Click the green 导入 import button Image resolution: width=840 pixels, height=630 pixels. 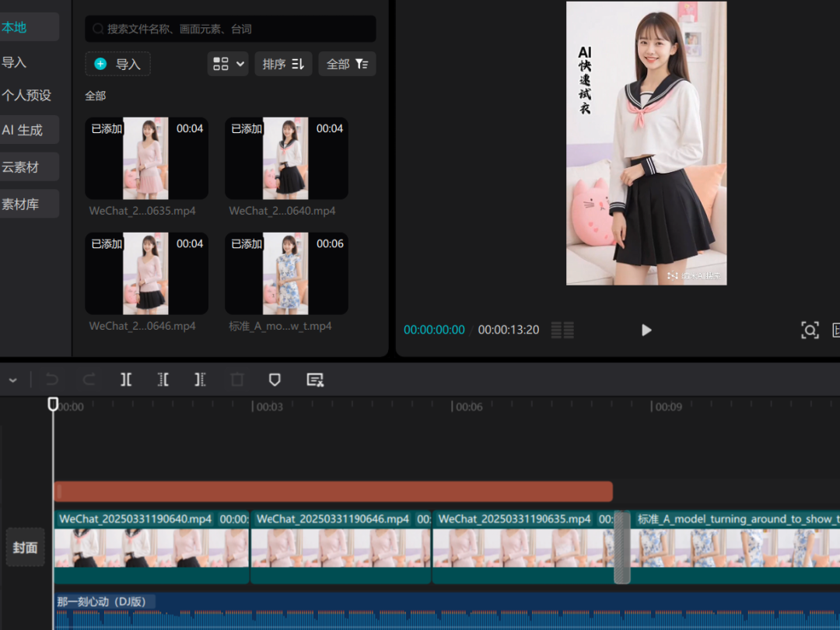click(x=117, y=64)
